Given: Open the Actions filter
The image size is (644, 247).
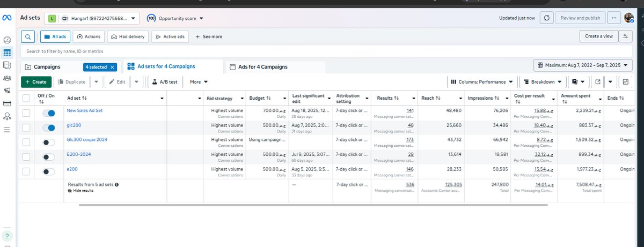Looking at the screenshot, I should tap(89, 36).
